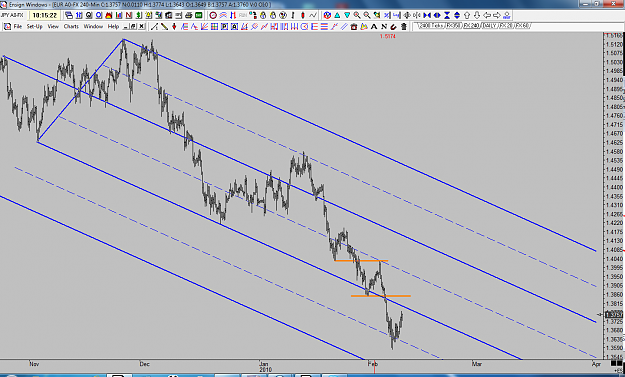Click the current price marker on price scale
Screen dimensions: 625x377
[614, 314]
